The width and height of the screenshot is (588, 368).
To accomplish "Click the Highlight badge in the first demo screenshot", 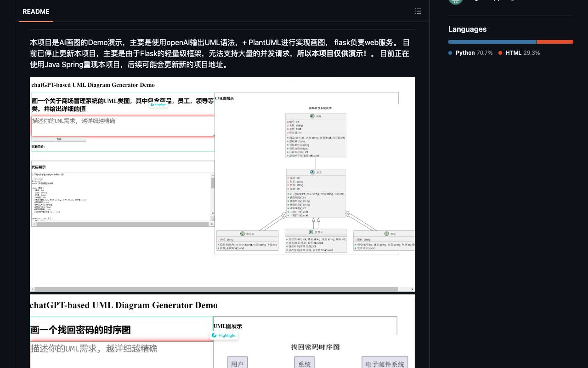I will coord(158,104).
